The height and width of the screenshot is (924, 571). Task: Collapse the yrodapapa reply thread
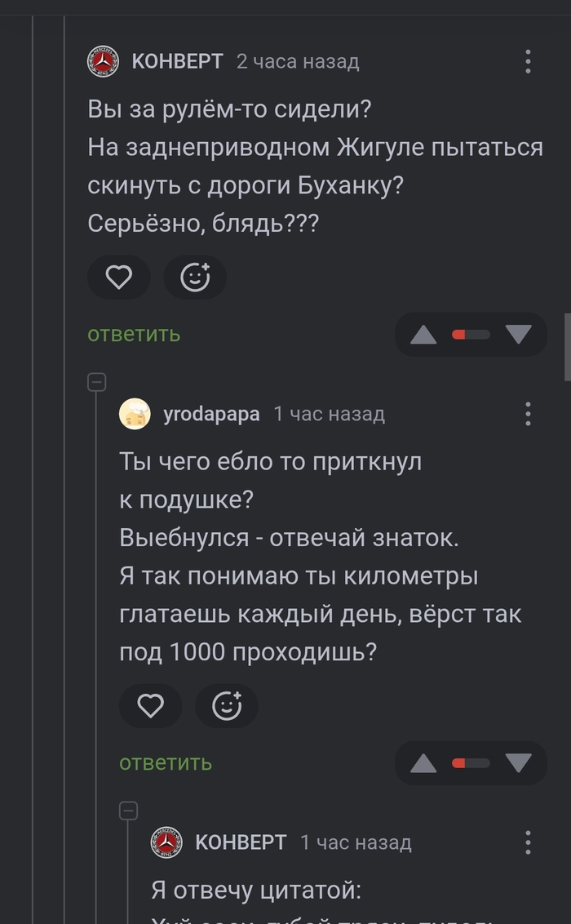tap(97, 381)
